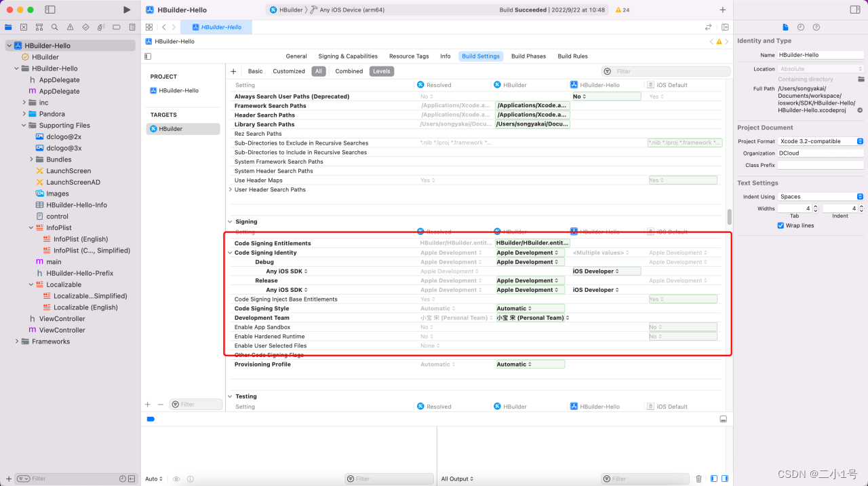This screenshot has height=486, width=868.
Task: Click the plus Library button in toolbar
Action: coord(722,10)
